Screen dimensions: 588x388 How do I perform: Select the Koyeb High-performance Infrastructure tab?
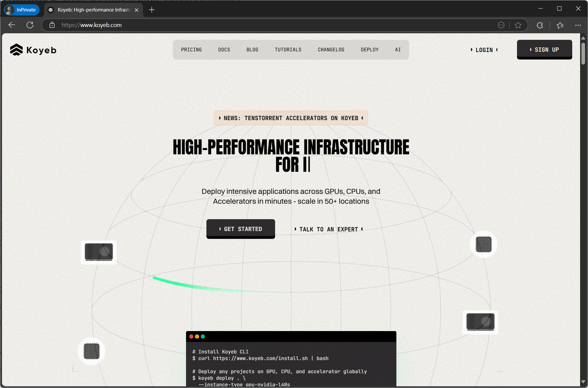94,10
